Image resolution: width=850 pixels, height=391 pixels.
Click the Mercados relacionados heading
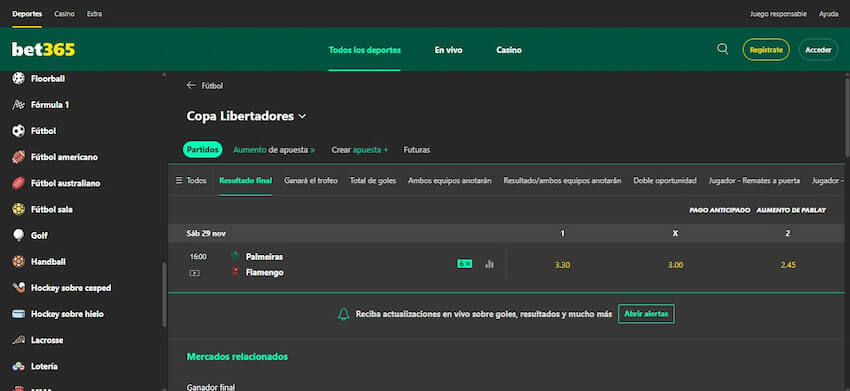tap(237, 357)
